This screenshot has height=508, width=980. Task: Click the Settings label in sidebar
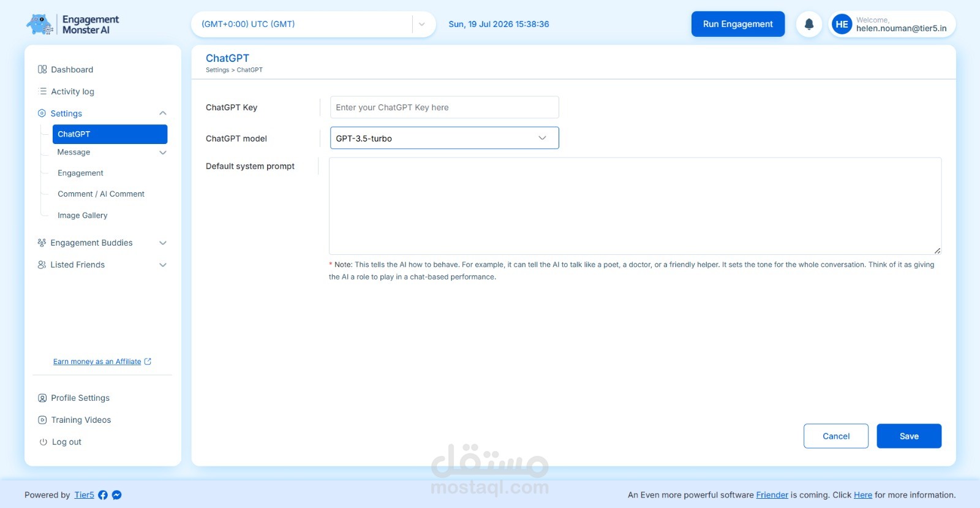coord(66,113)
